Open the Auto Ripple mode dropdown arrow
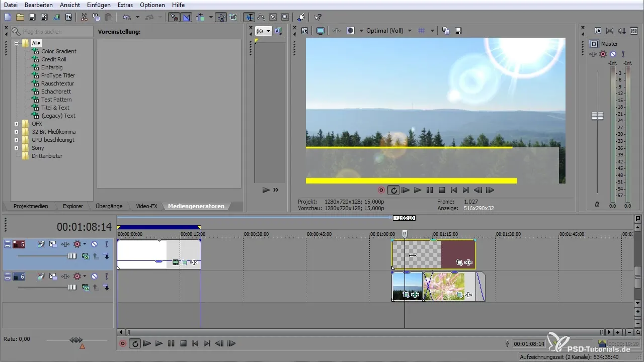This screenshot has height=362, width=644. [211, 17]
